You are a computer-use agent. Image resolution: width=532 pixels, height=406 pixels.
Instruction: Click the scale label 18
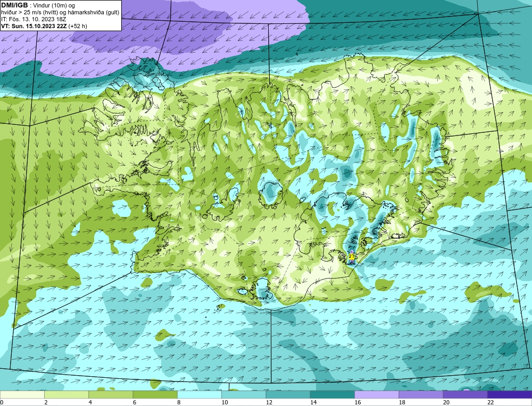pyautogui.click(x=402, y=402)
